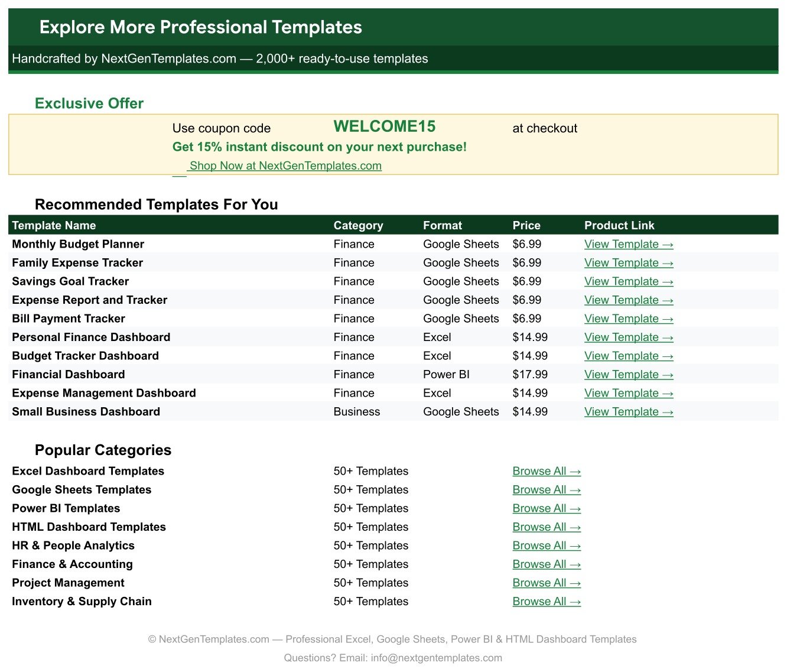The height and width of the screenshot is (672, 787).
Task: Click $14.99 price for Small Business Dashboard
Action: tap(530, 412)
